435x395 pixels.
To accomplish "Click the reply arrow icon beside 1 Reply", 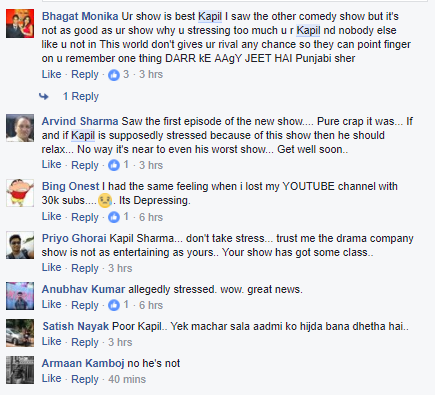I will pyautogui.click(x=44, y=97).
